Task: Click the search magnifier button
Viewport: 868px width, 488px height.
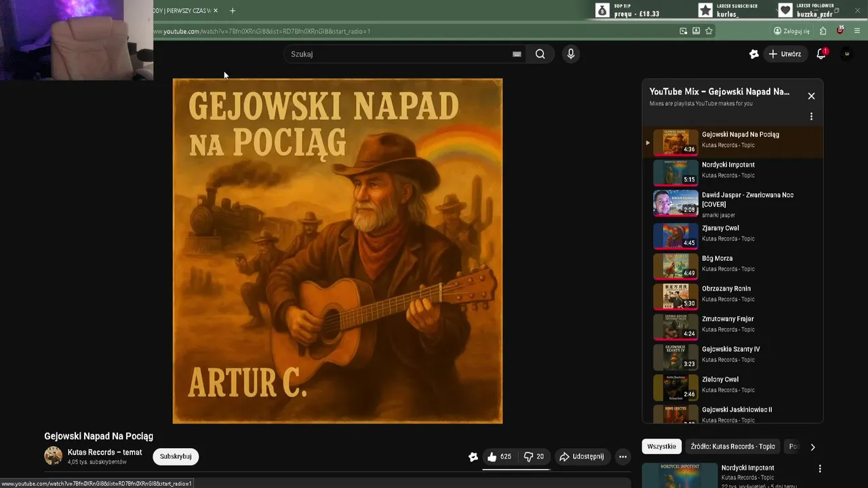Action: point(540,54)
